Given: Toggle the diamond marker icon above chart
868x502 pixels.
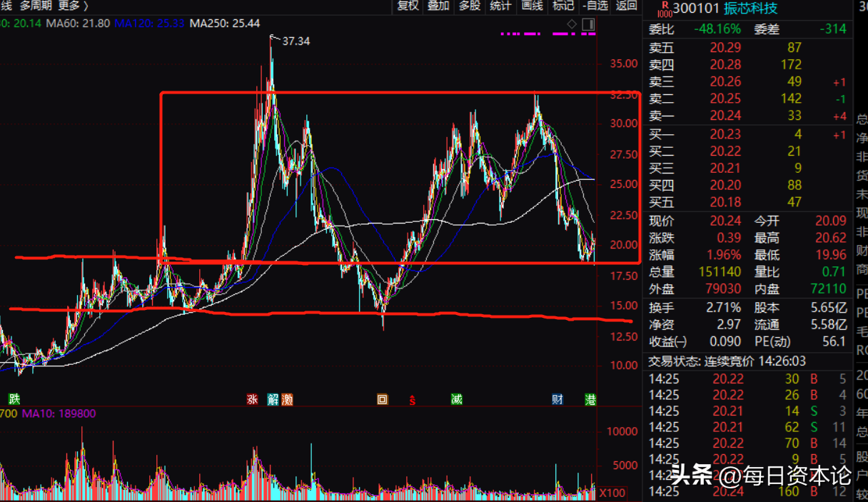Looking at the screenshot, I should (x=572, y=25).
